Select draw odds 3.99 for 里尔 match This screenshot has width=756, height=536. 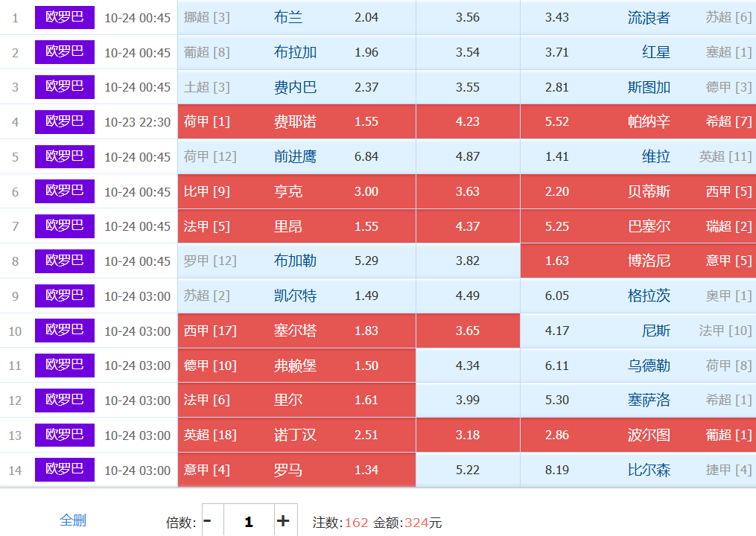(x=468, y=400)
